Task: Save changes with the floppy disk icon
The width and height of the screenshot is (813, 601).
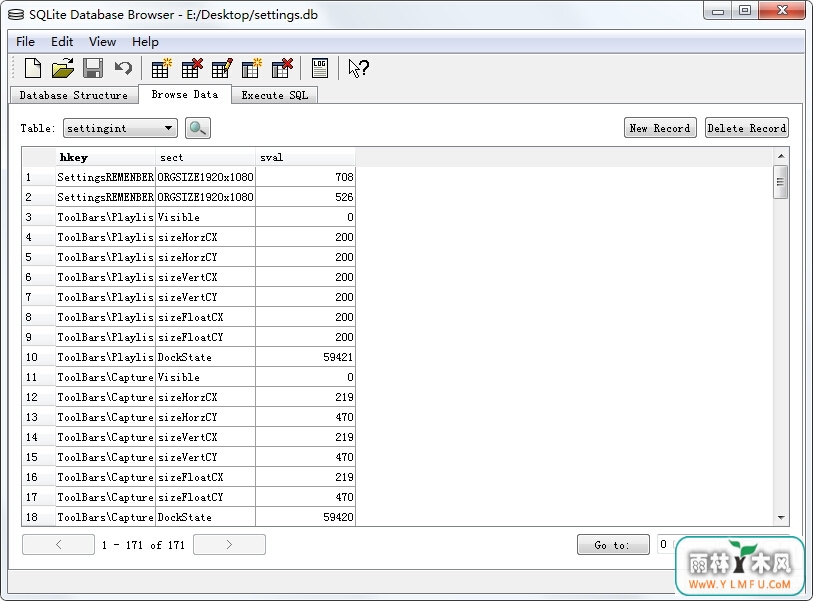Action: tap(93, 68)
